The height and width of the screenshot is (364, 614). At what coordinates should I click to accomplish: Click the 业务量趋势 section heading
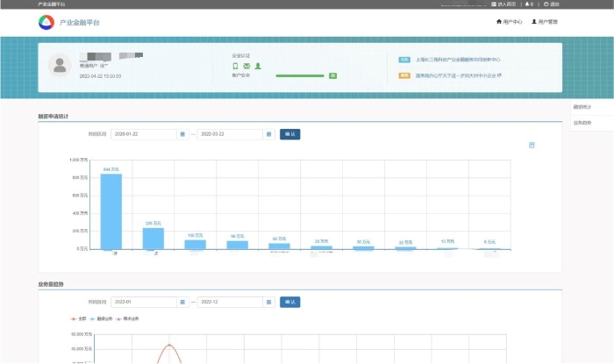coord(51,284)
